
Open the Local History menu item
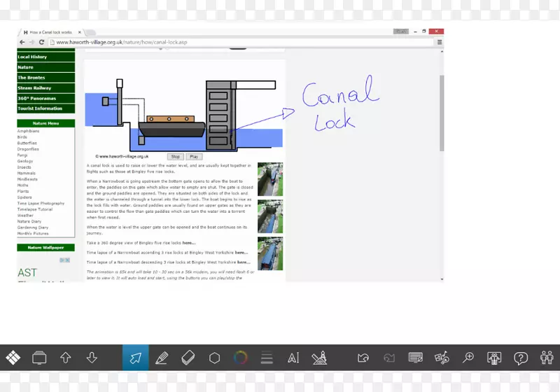click(32, 57)
